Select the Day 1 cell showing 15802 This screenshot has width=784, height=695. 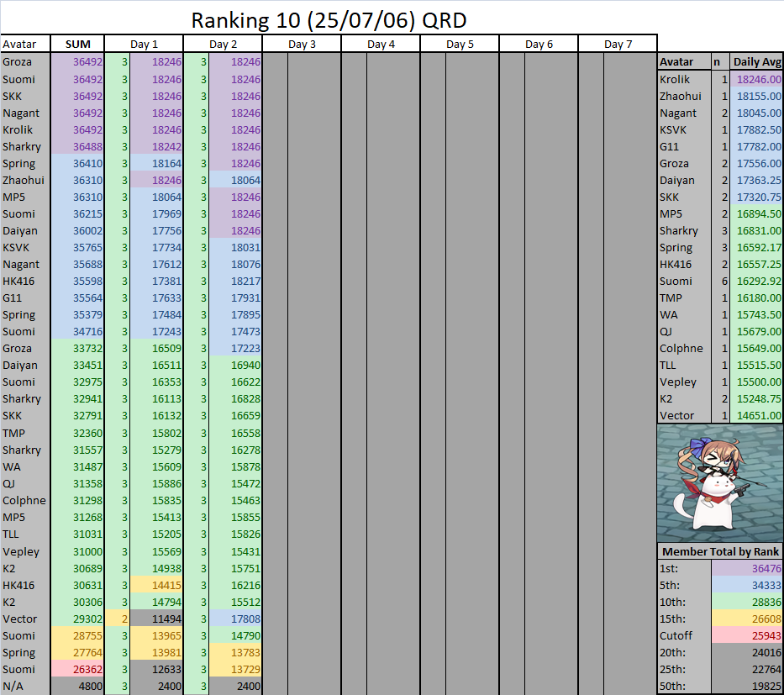(156, 433)
